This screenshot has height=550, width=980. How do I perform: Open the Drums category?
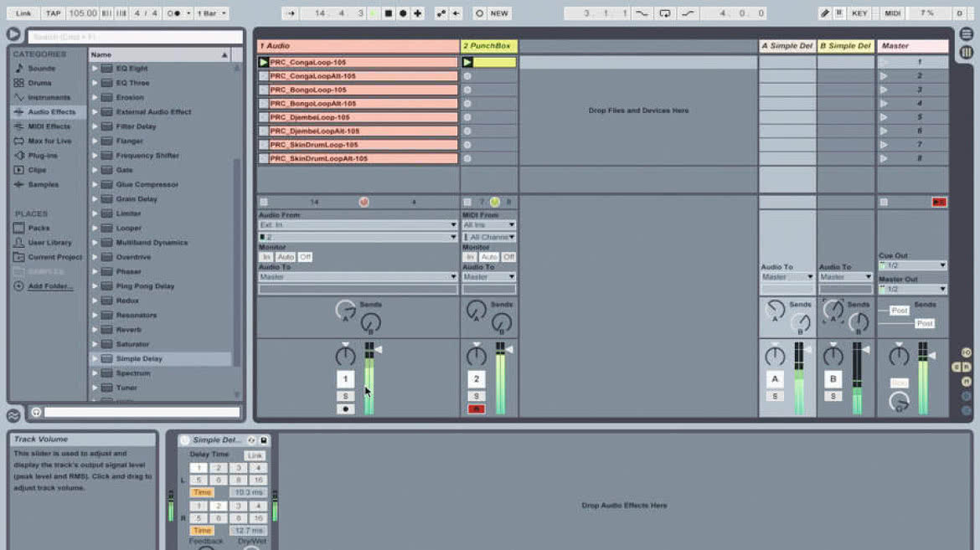click(39, 83)
